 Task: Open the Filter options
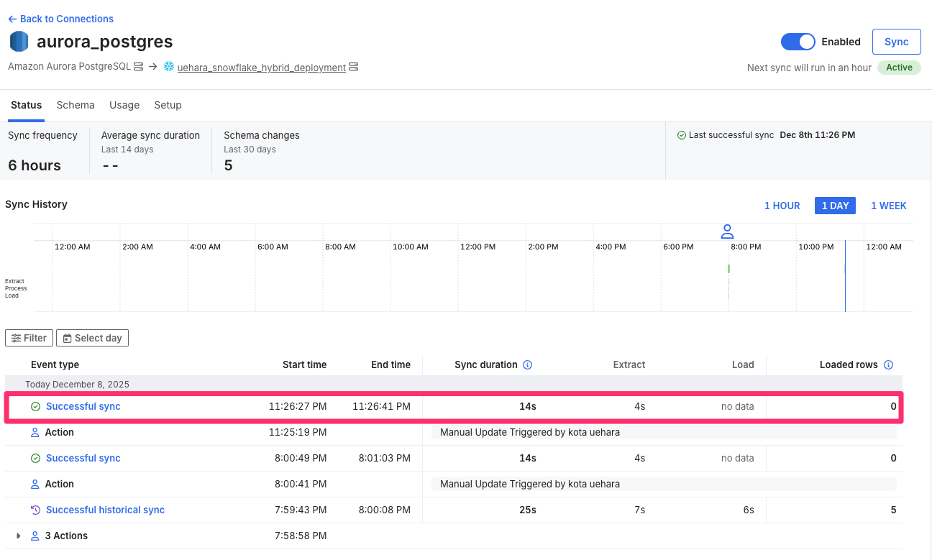pyautogui.click(x=29, y=338)
